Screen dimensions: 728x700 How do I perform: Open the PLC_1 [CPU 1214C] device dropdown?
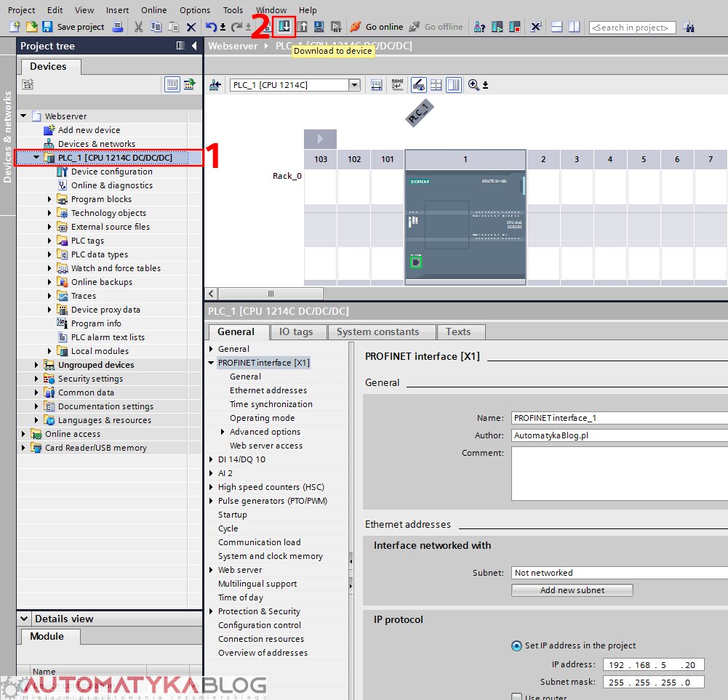point(355,85)
